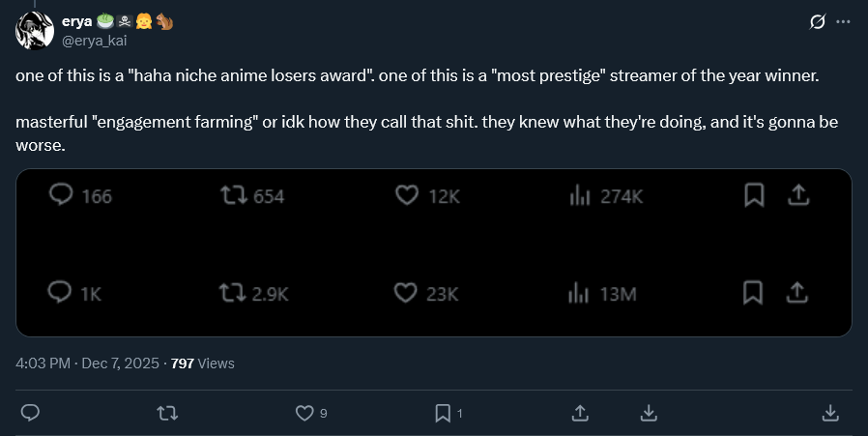
Task: Repost this tweet using the retweet icon
Action: (167, 413)
